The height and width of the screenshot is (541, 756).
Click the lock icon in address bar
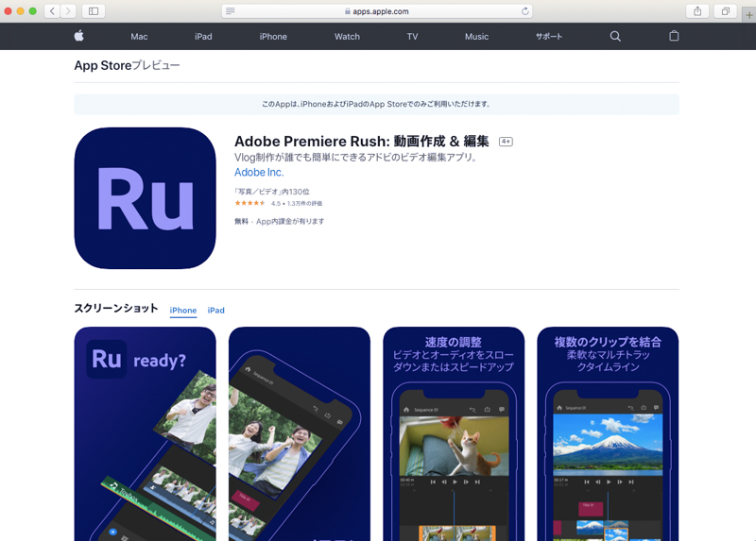[348, 11]
